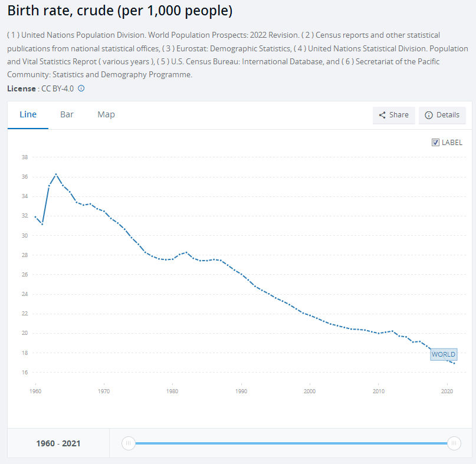Open the Details panel
The height and width of the screenshot is (464, 476).
pos(442,115)
